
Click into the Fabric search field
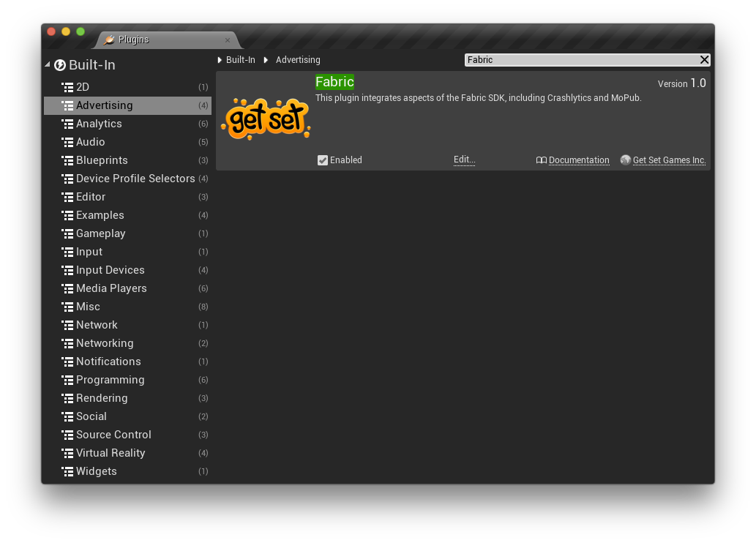[x=582, y=60]
